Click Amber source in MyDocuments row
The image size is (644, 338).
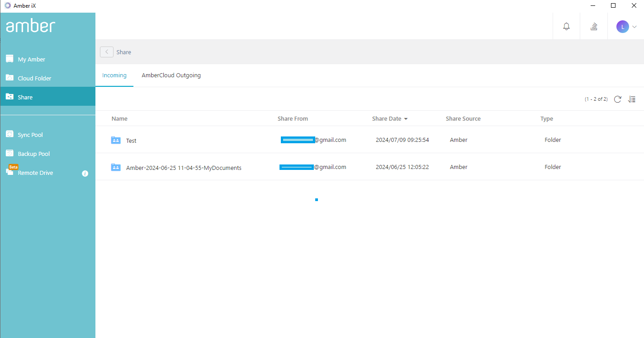tap(459, 167)
